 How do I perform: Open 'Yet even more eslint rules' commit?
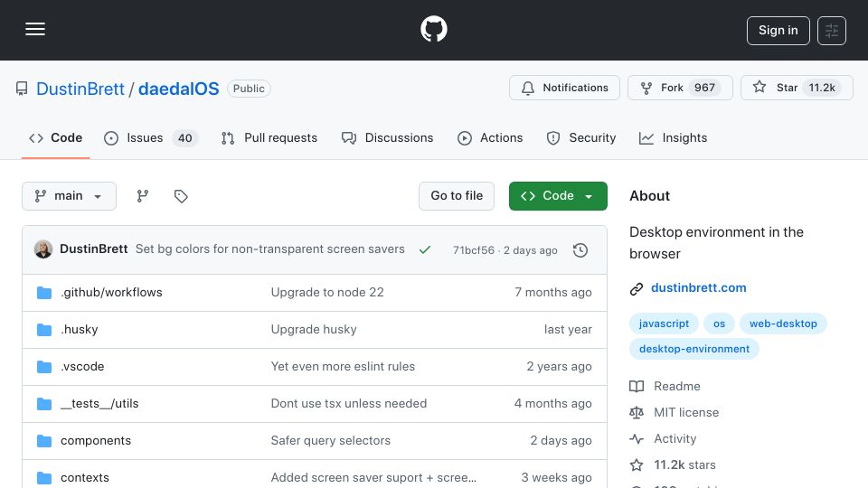343,366
